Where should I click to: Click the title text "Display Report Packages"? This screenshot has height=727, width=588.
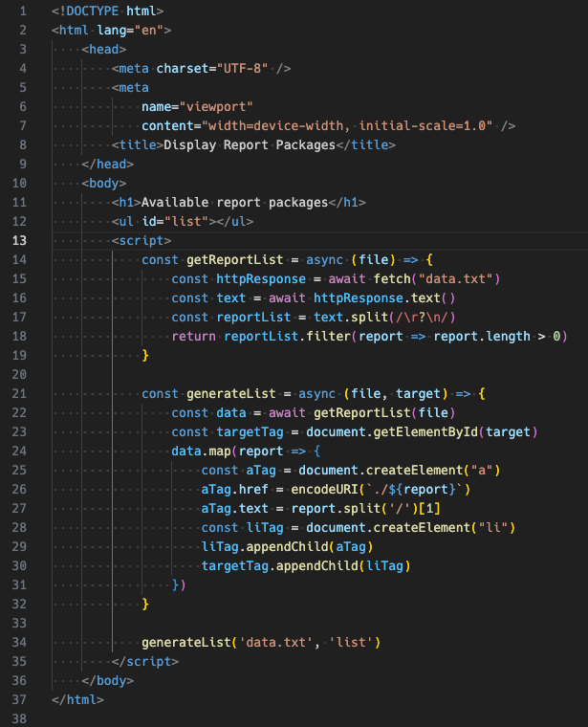click(250, 145)
